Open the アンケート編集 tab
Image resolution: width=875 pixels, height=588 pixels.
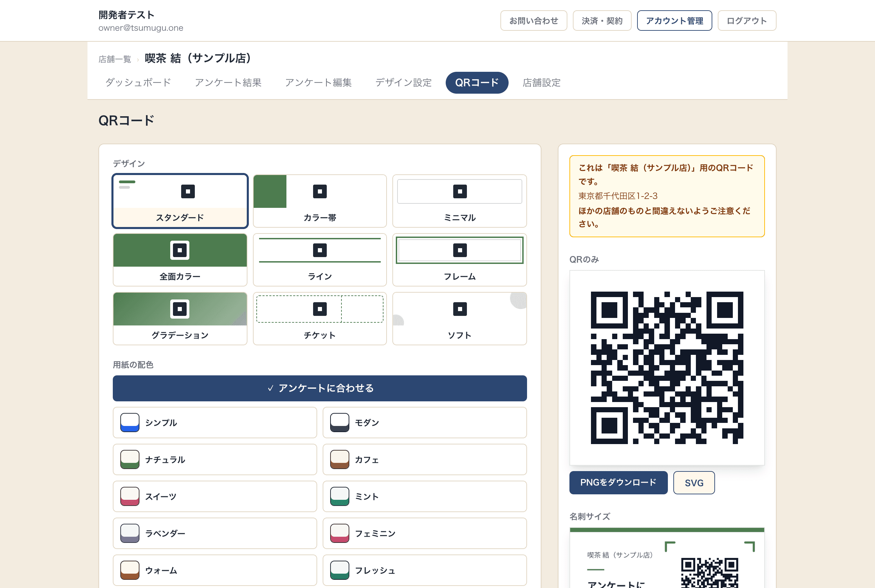[x=318, y=82]
